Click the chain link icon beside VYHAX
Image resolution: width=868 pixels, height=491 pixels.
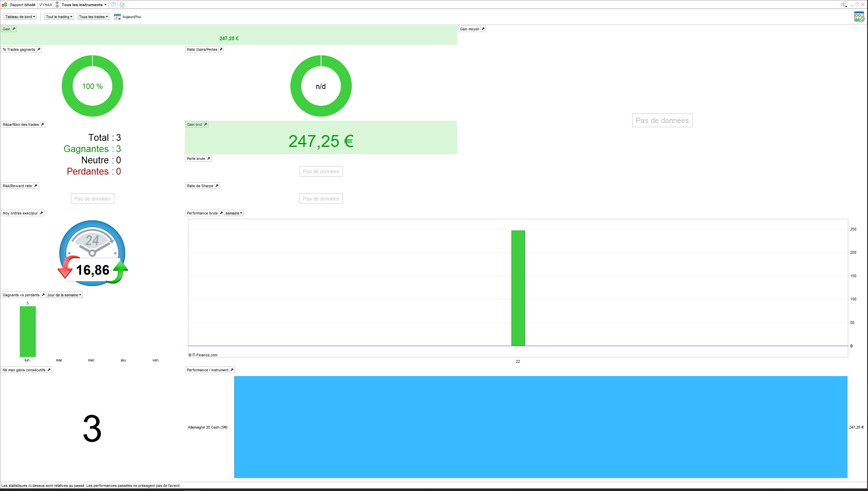click(57, 5)
